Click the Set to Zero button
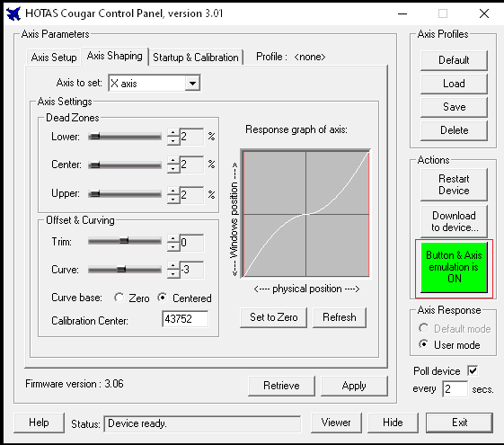The height and width of the screenshot is (445, 504). 273,317
